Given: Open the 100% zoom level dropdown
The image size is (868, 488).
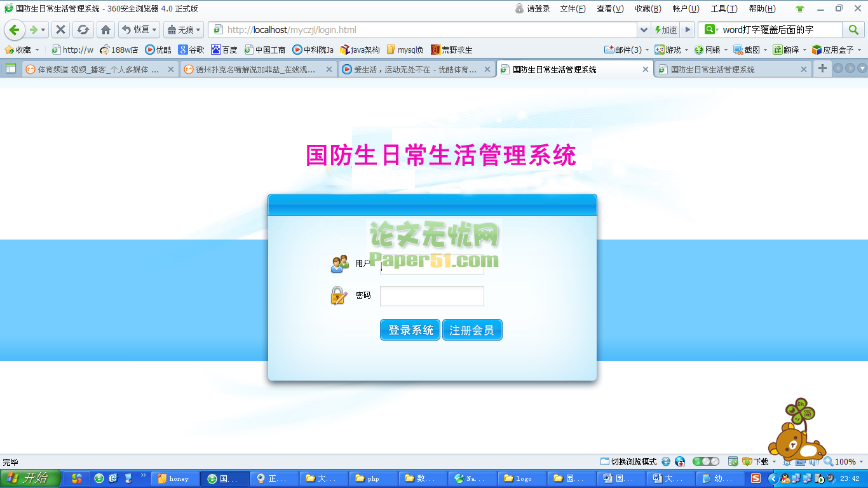Looking at the screenshot, I should [x=844, y=462].
